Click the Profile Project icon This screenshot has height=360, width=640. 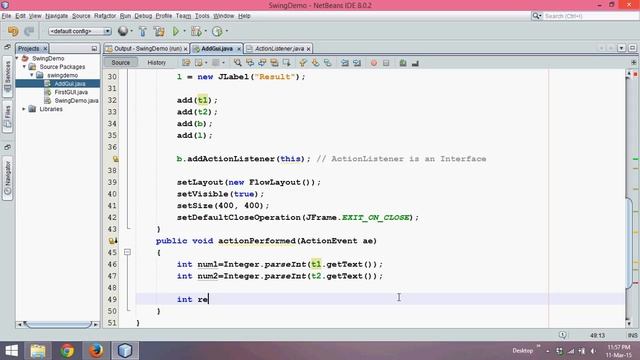tap(218, 31)
